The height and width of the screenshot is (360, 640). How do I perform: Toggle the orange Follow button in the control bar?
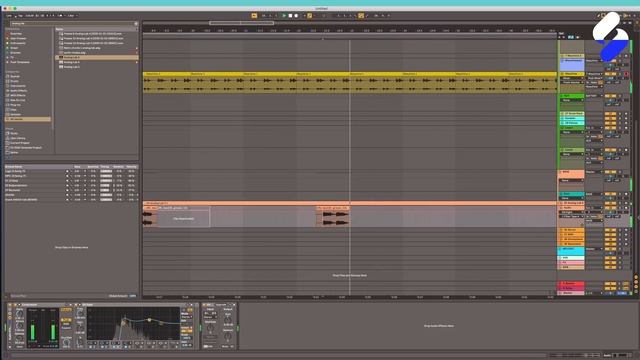click(x=254, y=16)
